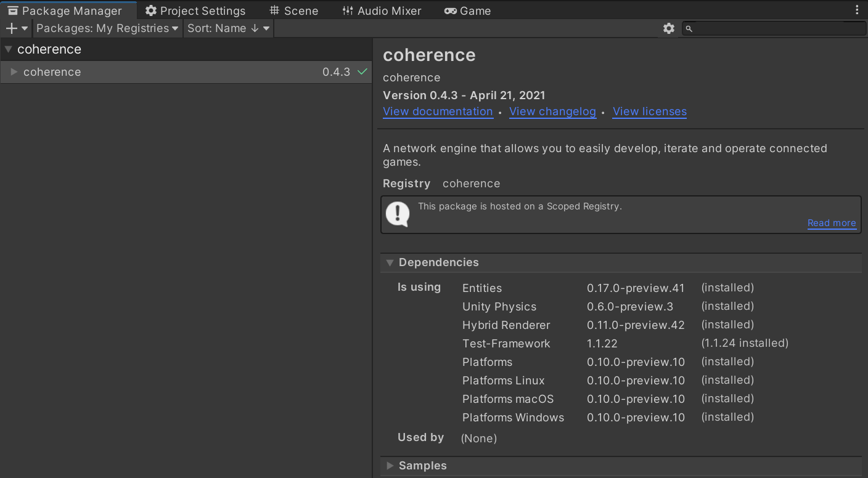Click version 0.11.0-preview.42 text
This screenshot has width=868, height=478.
click(x=636, y=325)
